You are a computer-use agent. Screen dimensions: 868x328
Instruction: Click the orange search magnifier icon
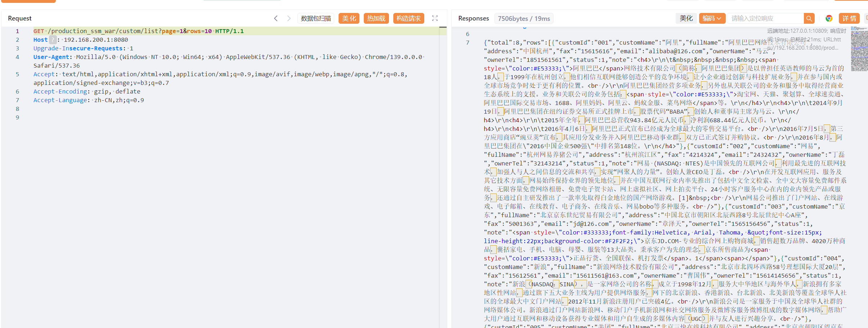(809, 18)
